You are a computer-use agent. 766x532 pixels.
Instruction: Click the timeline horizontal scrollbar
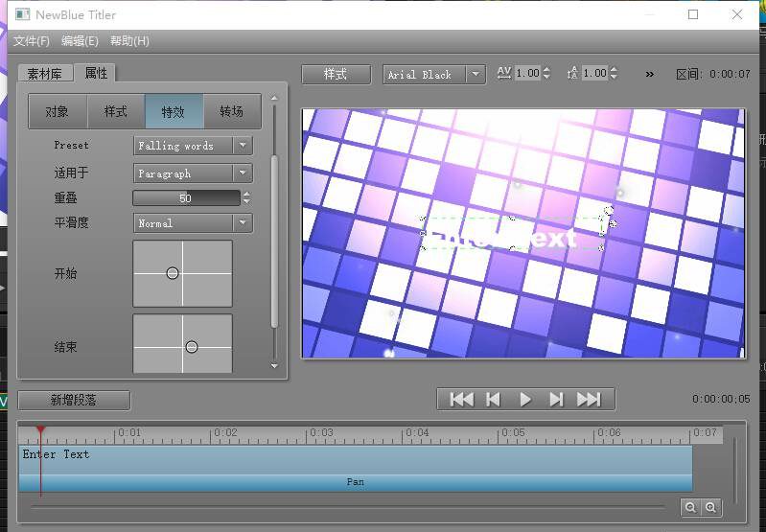348,508
